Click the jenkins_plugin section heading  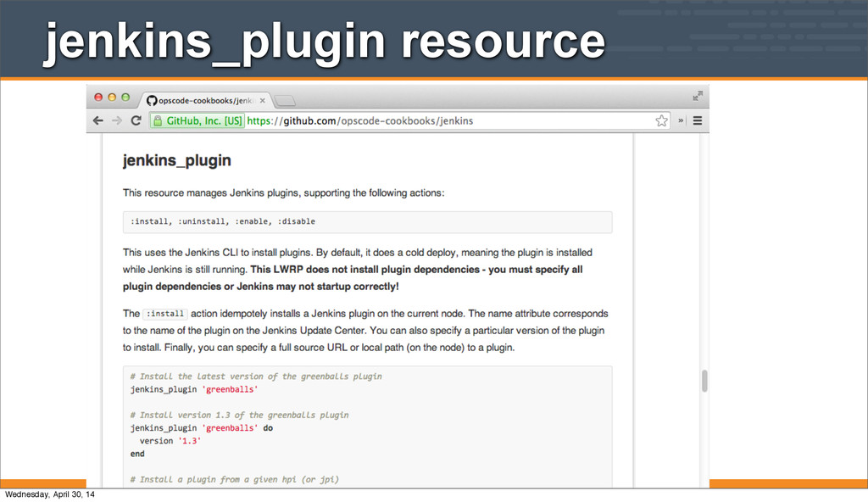[177, 160]
